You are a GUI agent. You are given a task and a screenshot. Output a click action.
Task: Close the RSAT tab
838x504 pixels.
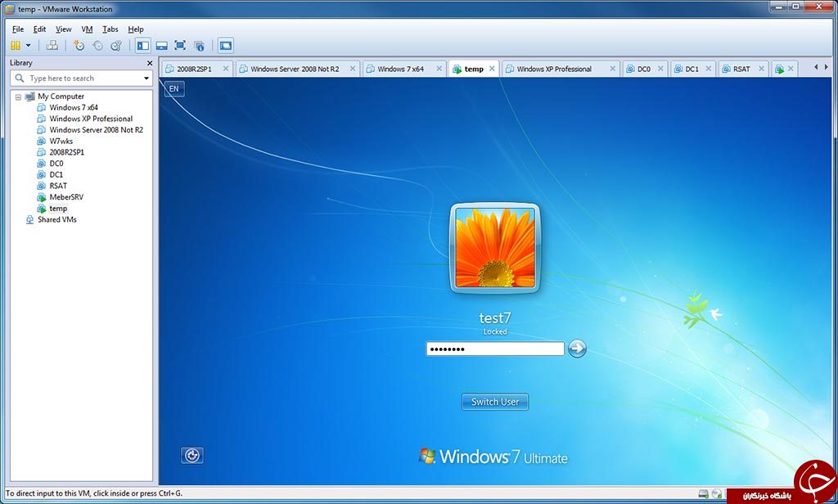pyautogui.click(x=761, y=69)
